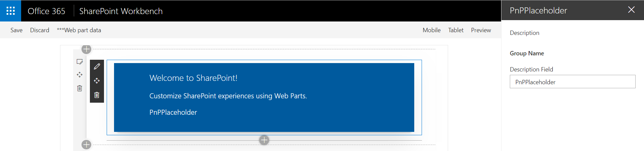Focus the Description Field text box
This screenshot has width=644, height=151.
(x=572, y=82)
